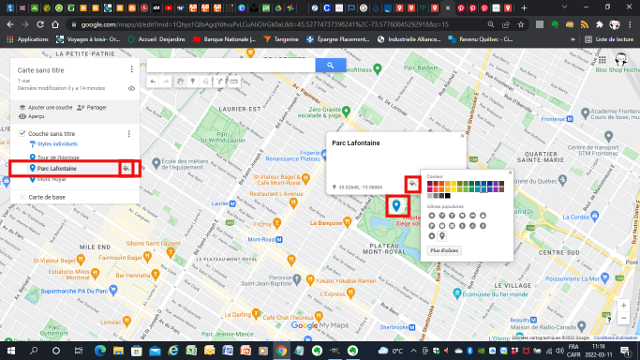Click paint bucket next to Parc Lafontaine row
This screenshot has height=360, width=640.
tap(127, 168)
